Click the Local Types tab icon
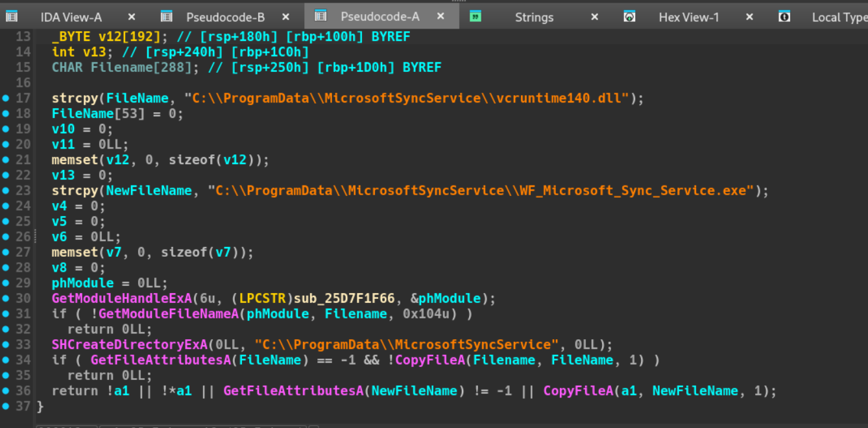 coord(784,17)
